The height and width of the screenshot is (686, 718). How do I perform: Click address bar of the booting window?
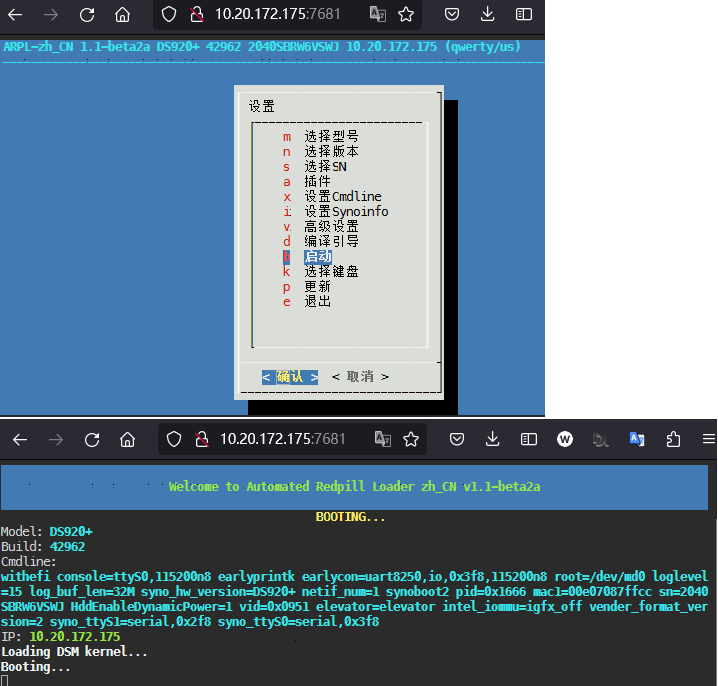click(282, 439)
